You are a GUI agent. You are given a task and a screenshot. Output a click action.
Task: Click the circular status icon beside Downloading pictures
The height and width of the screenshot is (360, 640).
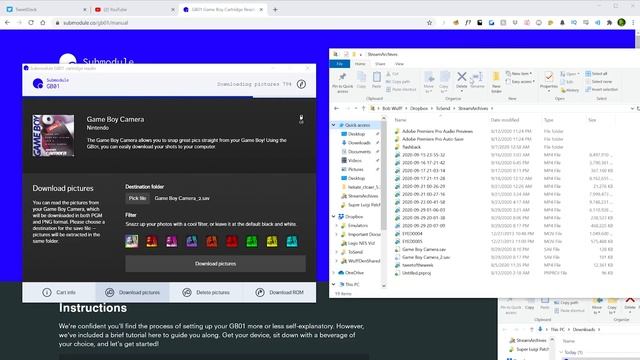point(301,84)
